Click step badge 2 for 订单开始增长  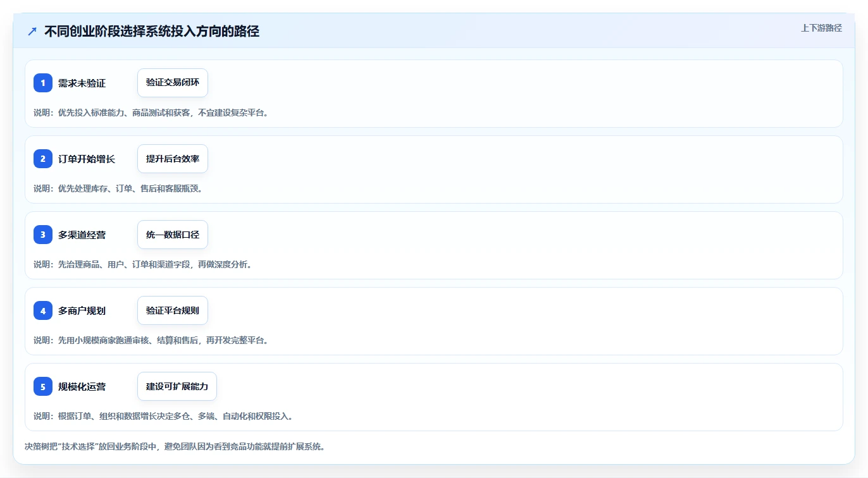tap(43, 159)
